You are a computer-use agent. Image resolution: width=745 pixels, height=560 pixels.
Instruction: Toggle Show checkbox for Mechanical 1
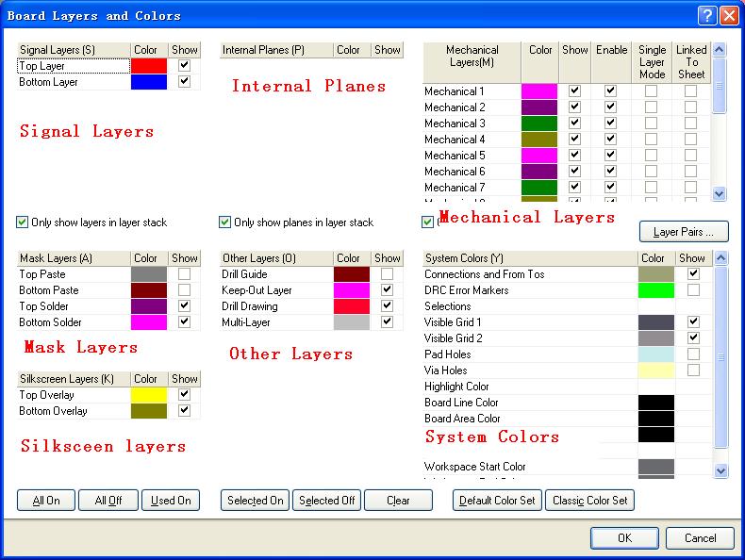pos(575,91)
